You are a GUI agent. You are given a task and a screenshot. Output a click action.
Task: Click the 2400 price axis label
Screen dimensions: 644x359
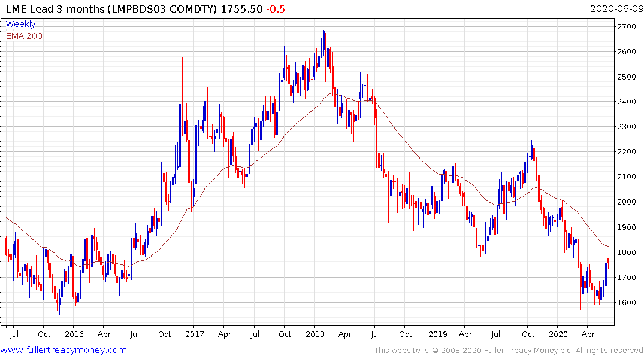[627, 101]
